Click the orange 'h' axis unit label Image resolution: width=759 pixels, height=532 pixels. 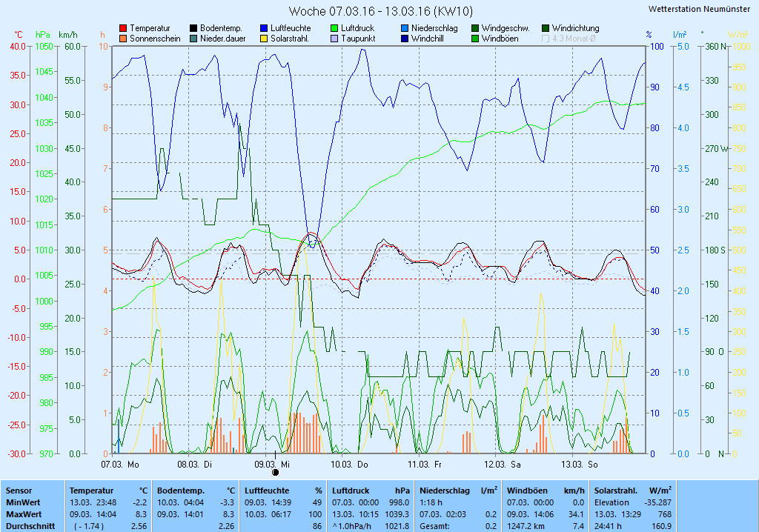[102, 35]
